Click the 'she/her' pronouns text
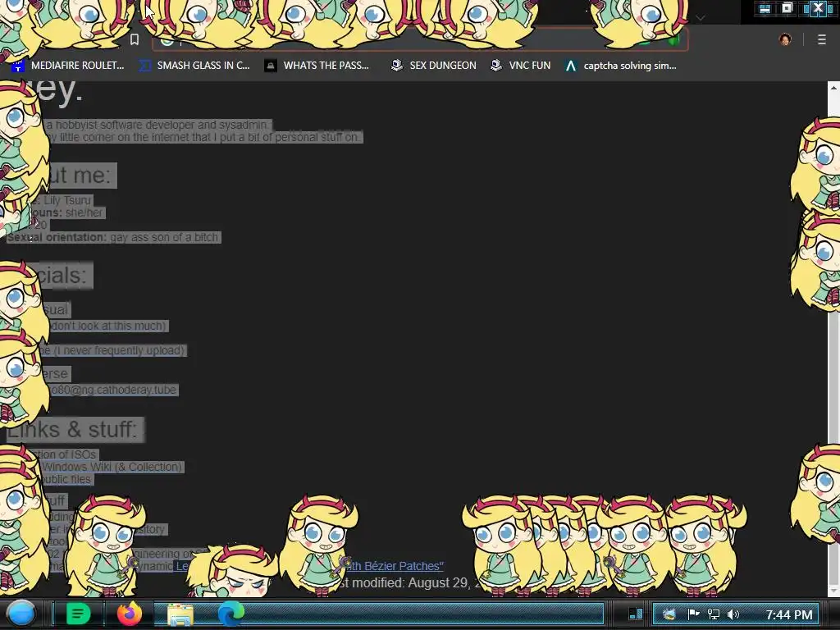The image size is (840, 630). (x=84, y=212)
